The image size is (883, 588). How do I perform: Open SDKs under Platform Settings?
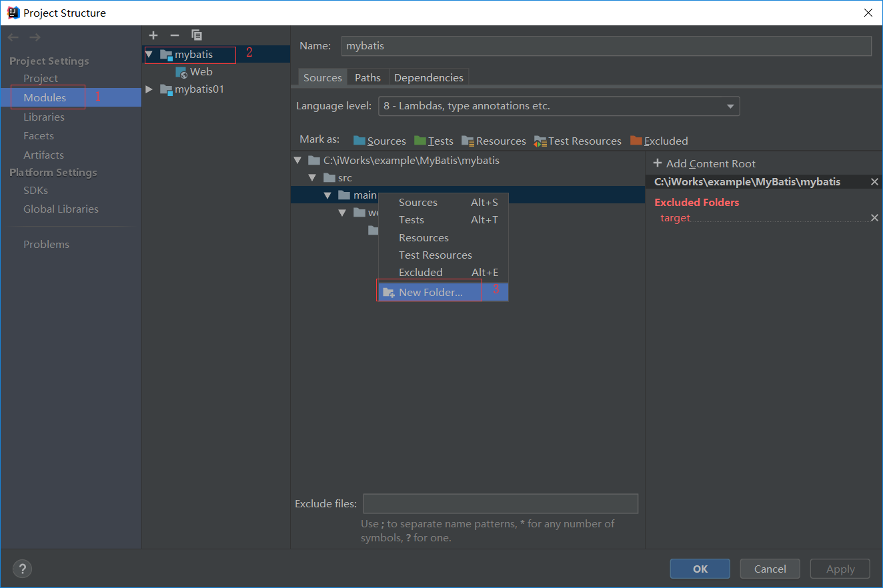[x=35, y=191]
